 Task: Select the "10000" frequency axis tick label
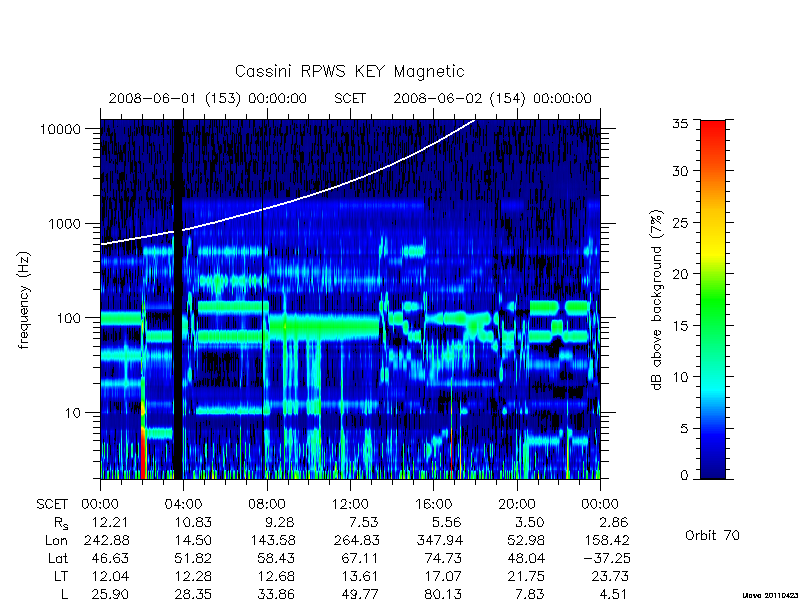coord(60,130)
